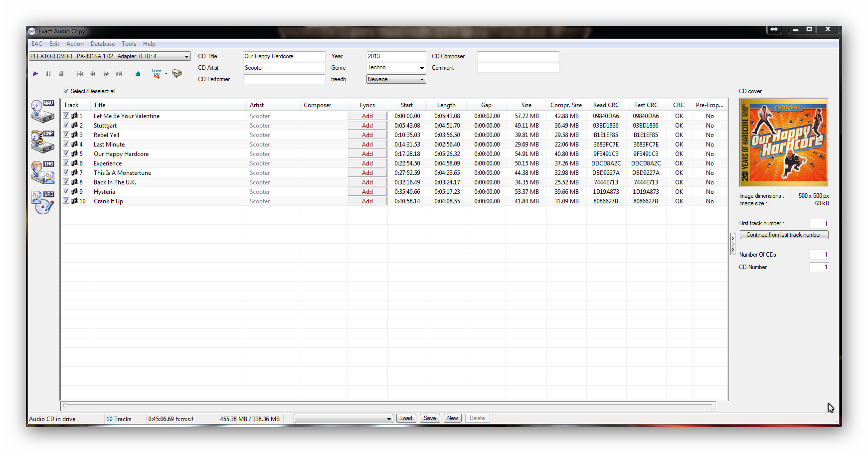Click the CD Title input field
The height and width of the screenshot is (453, 868).
284,56
